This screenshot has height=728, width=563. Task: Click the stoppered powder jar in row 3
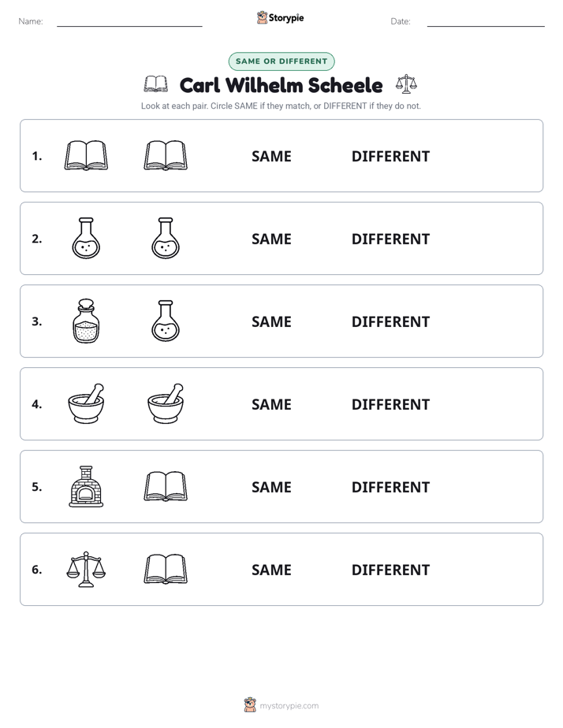(x=86, y=321)
